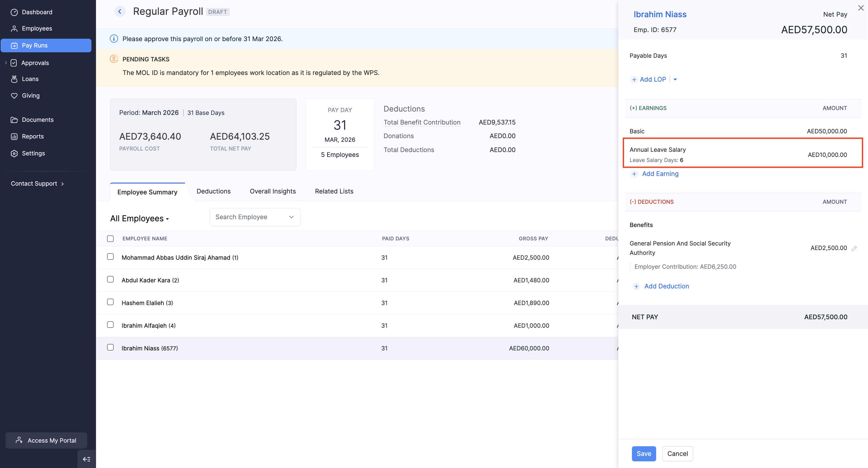The height and width of the screenshot is (468, 868).
Task: Click the Save button
Action: 644,453
